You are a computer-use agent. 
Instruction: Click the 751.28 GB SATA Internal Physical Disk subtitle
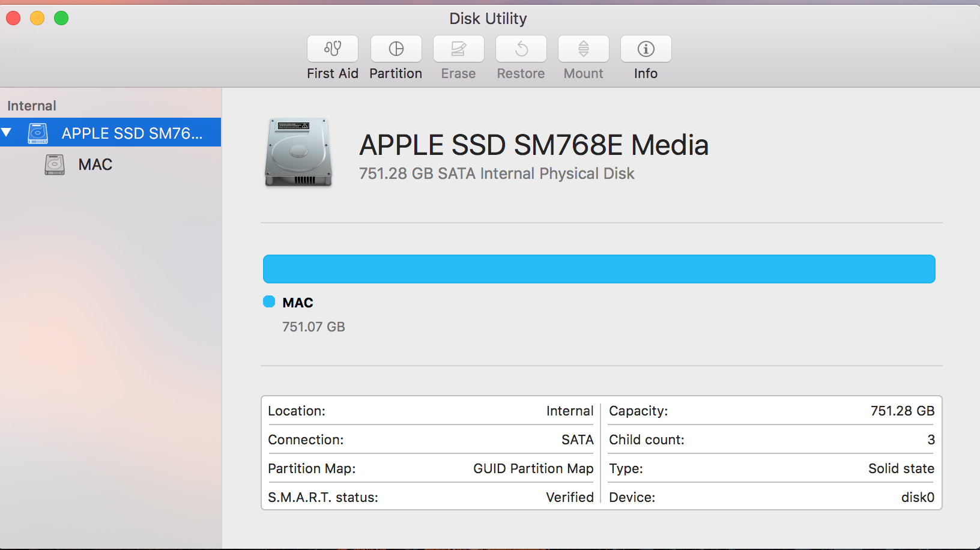[x=497, y=174]
